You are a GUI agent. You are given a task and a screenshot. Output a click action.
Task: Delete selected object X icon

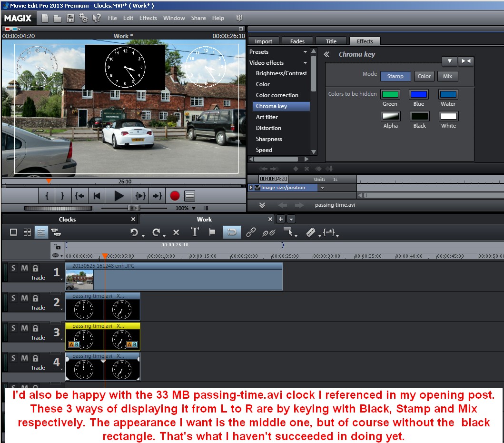pyautogui.click(x=176, y=232)
